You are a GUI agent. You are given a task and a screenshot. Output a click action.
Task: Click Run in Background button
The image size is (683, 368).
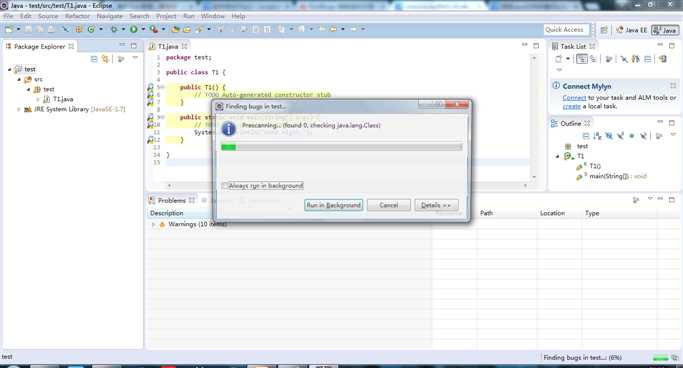tap(334, 205)
